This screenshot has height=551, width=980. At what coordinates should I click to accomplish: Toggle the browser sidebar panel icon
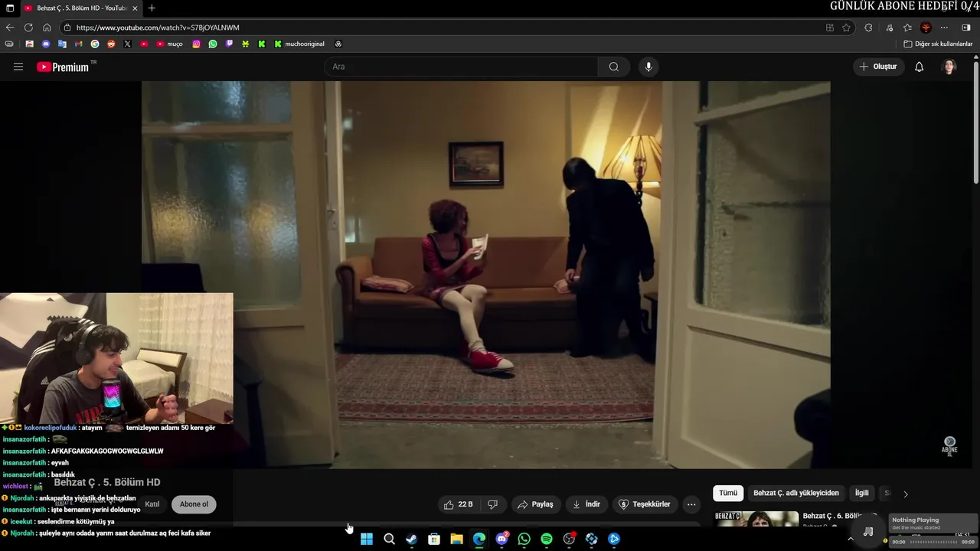tap(966, 28)
